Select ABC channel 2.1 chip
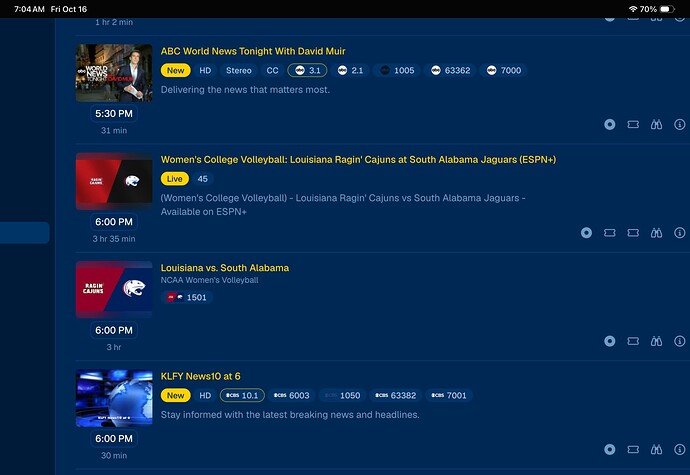Viewport: 690px width, 475px height. pos(350,70)
